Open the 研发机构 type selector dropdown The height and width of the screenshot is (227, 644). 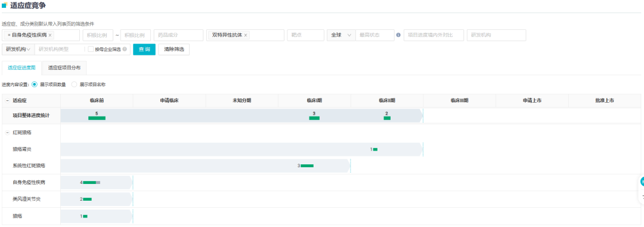[x=18, y=50]
